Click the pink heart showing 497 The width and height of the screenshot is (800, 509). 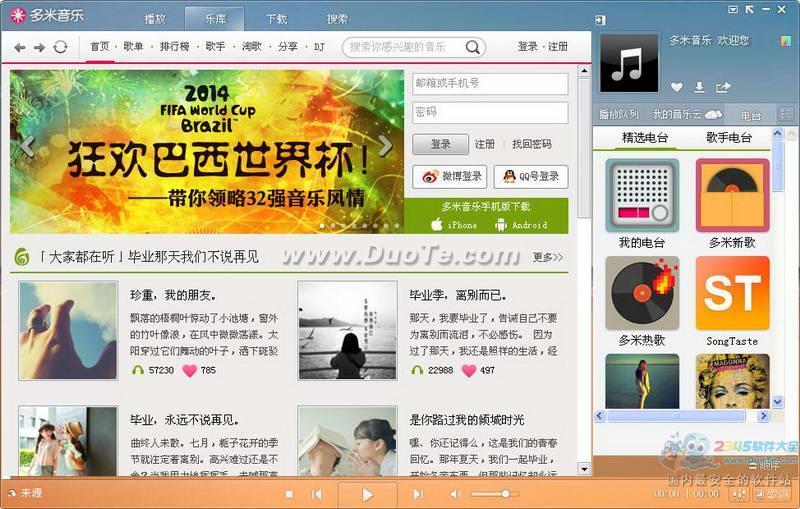pos(468,371)
